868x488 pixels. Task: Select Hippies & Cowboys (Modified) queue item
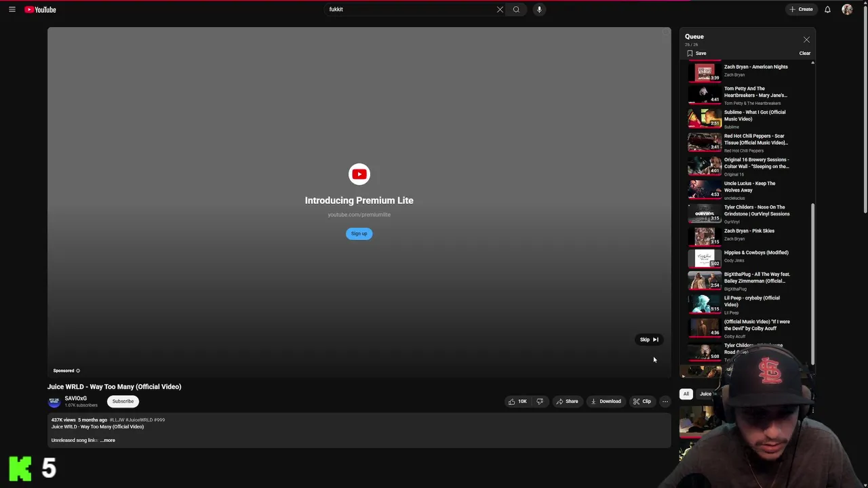(748, 257)
